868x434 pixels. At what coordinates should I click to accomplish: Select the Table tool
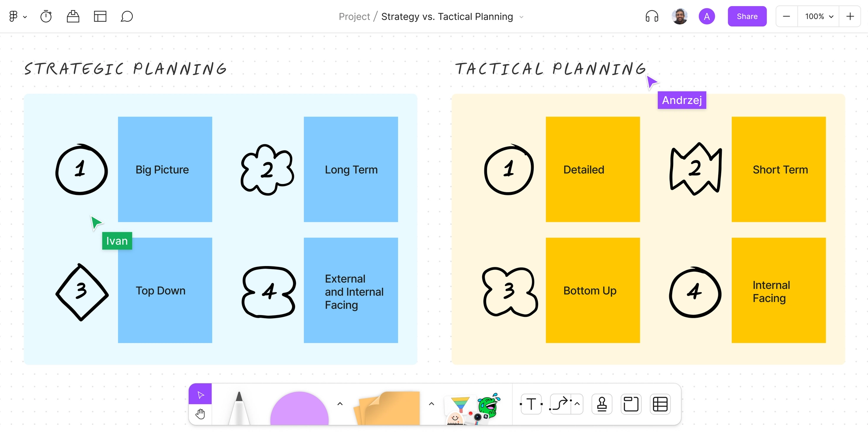[x=660, y=404]
